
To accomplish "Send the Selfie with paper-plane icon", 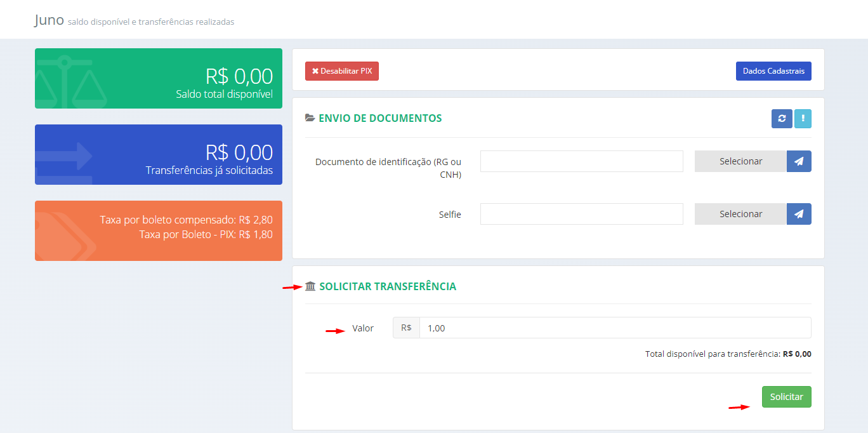I will (799, 214).
